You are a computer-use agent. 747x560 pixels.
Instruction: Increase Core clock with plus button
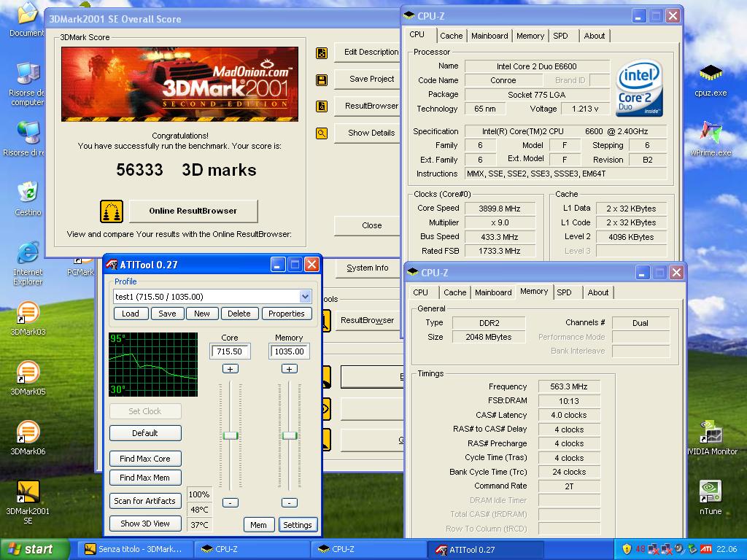[x=231, y=369]
